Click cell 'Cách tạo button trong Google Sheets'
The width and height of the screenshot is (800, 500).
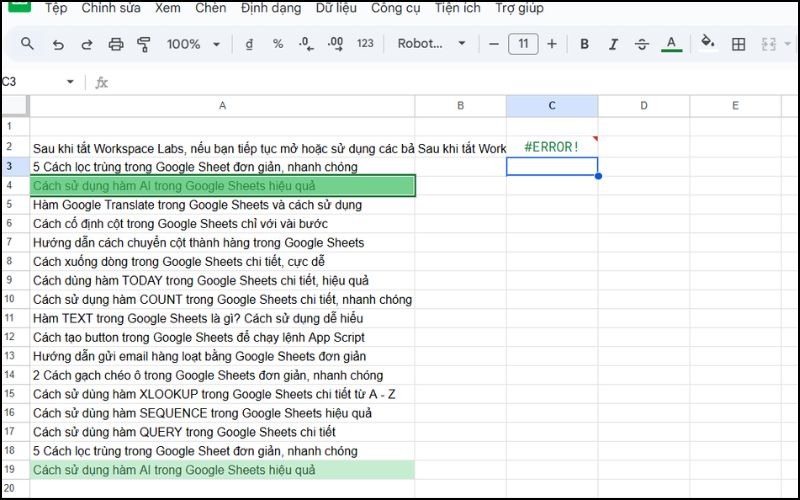click(x=222, y=337)
